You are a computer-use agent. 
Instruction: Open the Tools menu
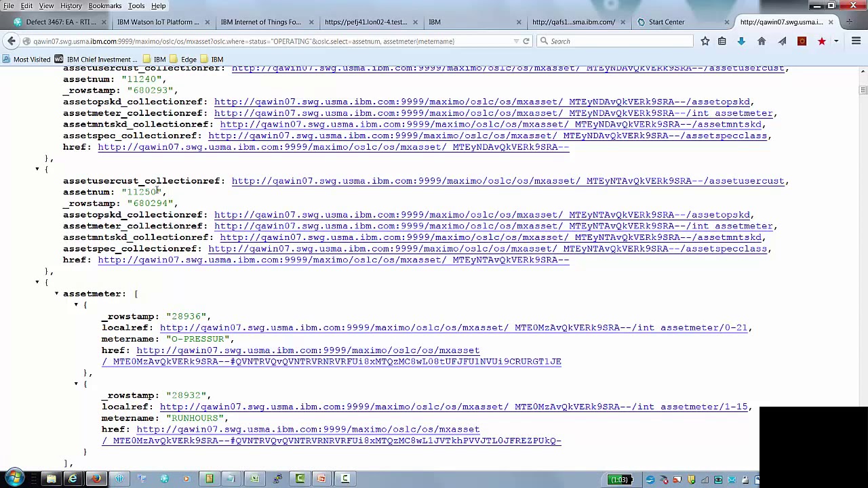[x=136, y=5]
